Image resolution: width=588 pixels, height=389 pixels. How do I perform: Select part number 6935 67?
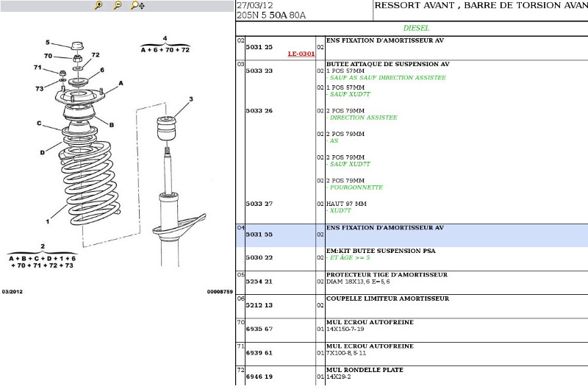[x=259, y=328]
